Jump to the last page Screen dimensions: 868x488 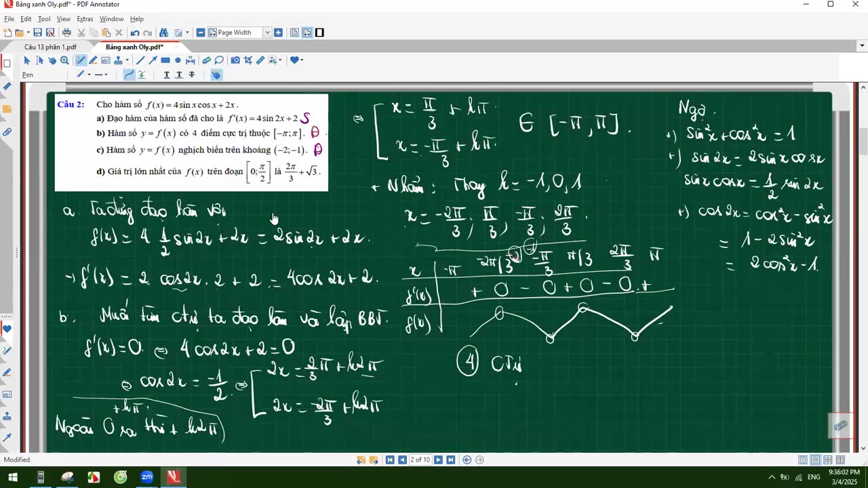tap(450, 460)
